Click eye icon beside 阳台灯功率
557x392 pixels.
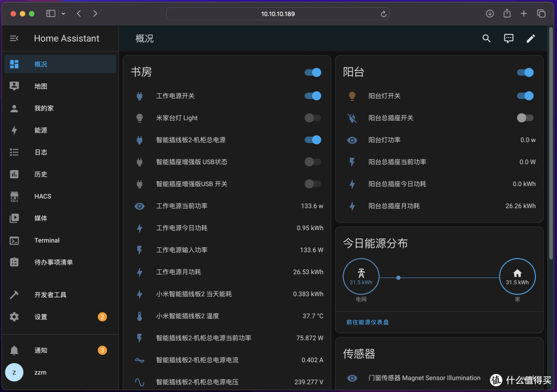pos(352,140)
